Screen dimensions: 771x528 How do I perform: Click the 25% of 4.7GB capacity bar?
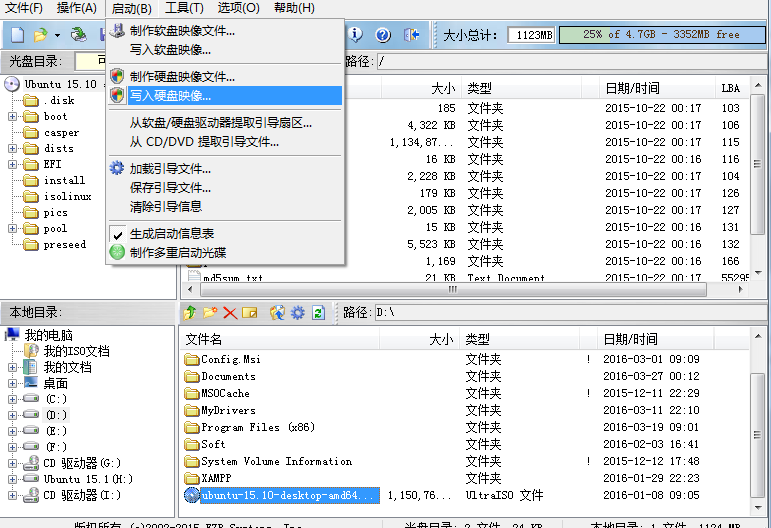tap(662, 35)
